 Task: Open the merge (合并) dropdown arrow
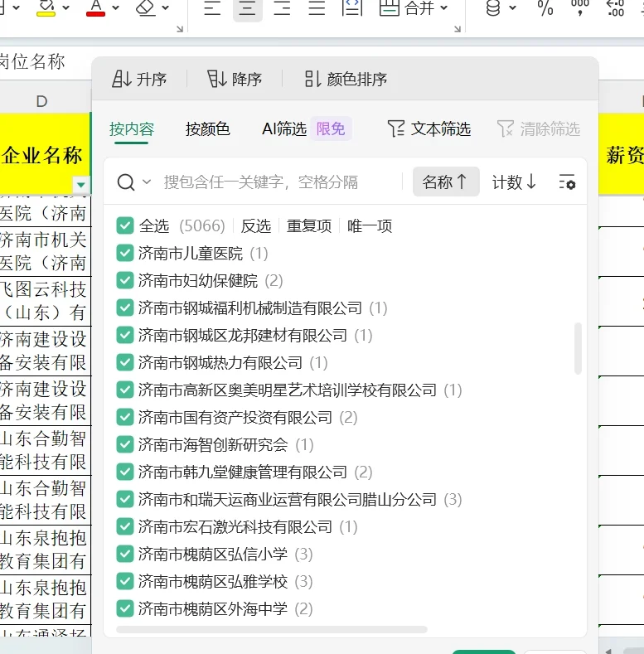[444, 7]
